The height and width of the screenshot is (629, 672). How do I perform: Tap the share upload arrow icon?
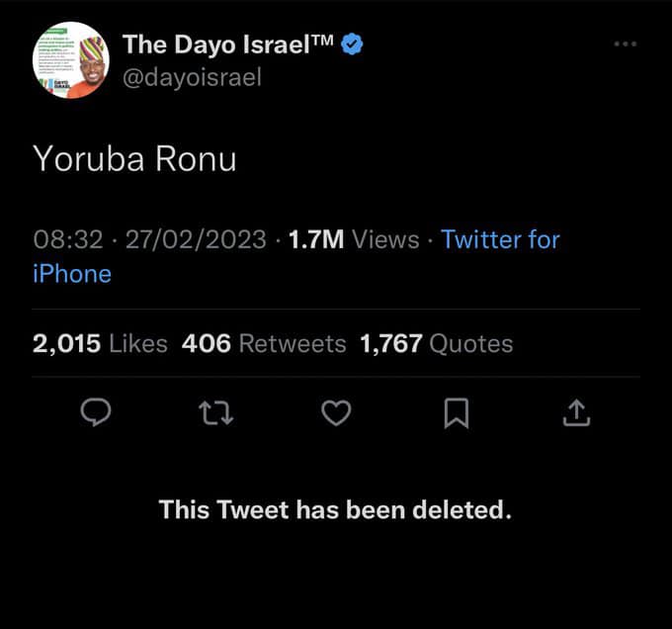coord(576,412)
